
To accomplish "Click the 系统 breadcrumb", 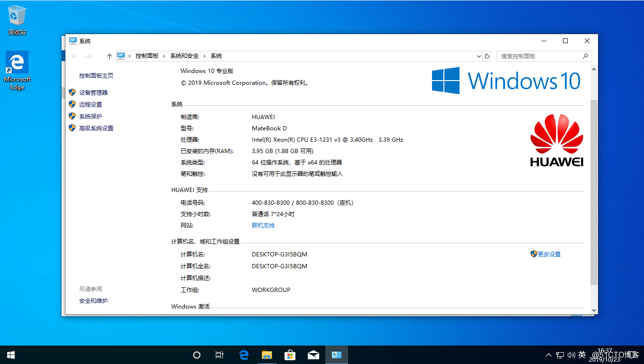I will tap(216, 56).
